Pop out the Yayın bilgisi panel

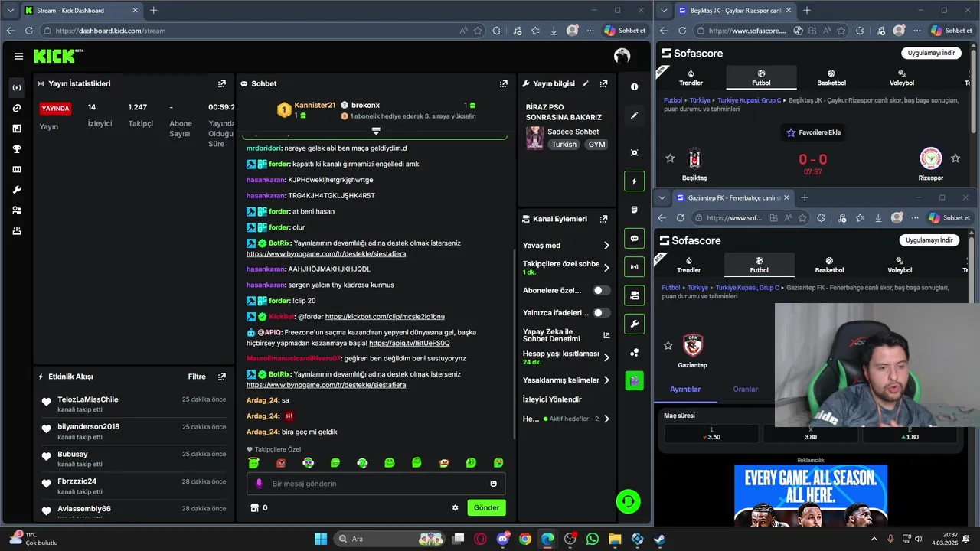[x=604, y=83]
